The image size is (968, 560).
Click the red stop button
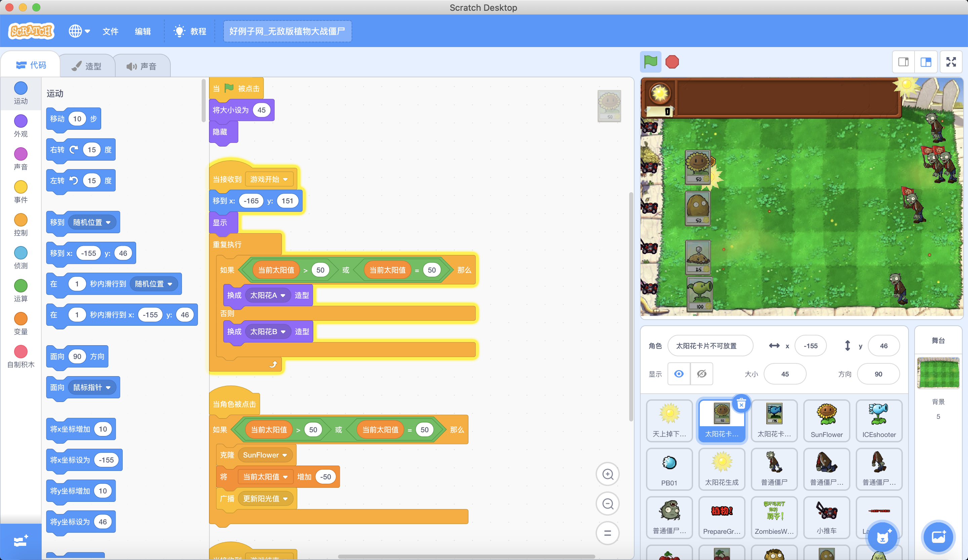pos(672,62)
